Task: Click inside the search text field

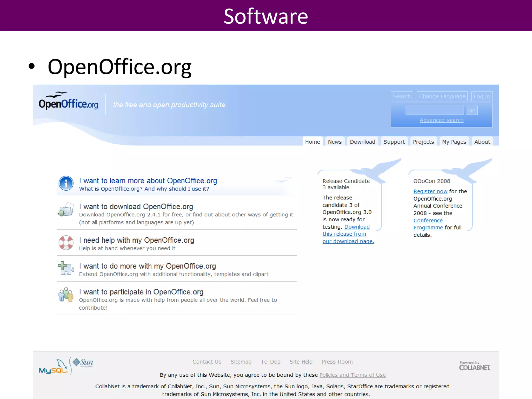Action: (434, 110)
